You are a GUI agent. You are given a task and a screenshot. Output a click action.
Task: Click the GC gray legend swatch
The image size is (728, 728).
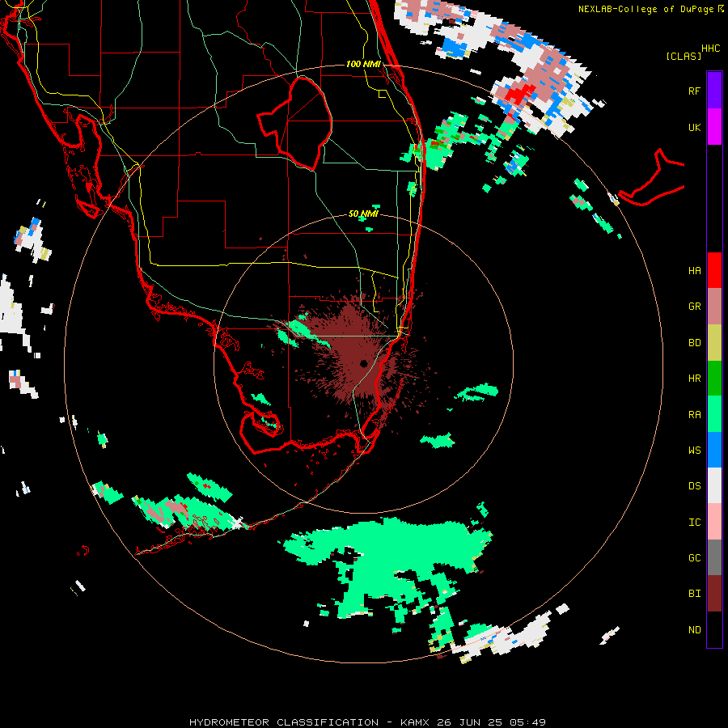point(714,557)
